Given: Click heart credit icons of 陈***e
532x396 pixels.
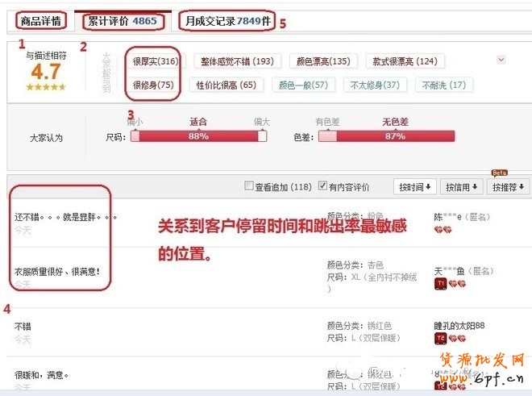Looking at the screenshot, I should tap(443, 230).
